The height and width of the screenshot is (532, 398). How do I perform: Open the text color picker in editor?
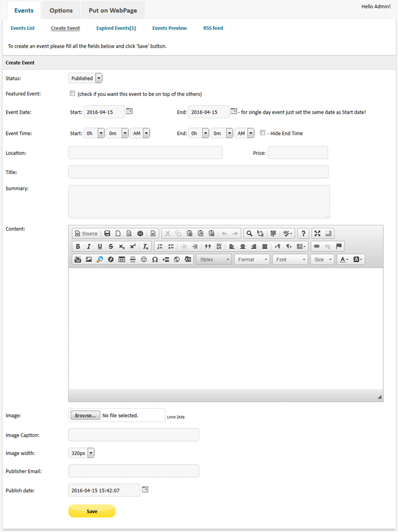pos(344,260)
